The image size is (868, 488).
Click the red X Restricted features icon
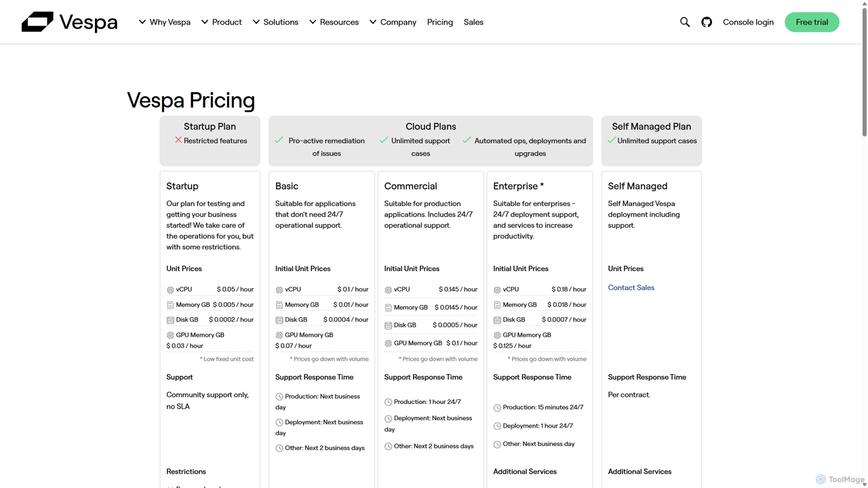[x=178, y=140]
